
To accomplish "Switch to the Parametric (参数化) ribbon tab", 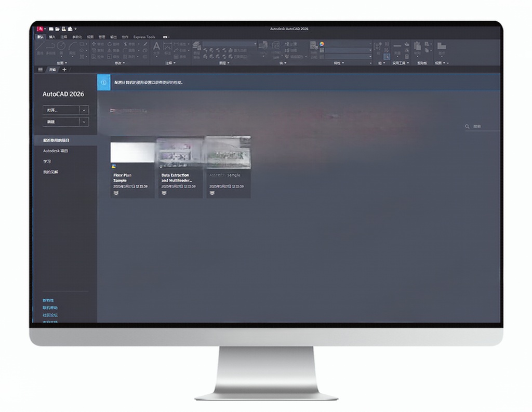I will (77, 37).
